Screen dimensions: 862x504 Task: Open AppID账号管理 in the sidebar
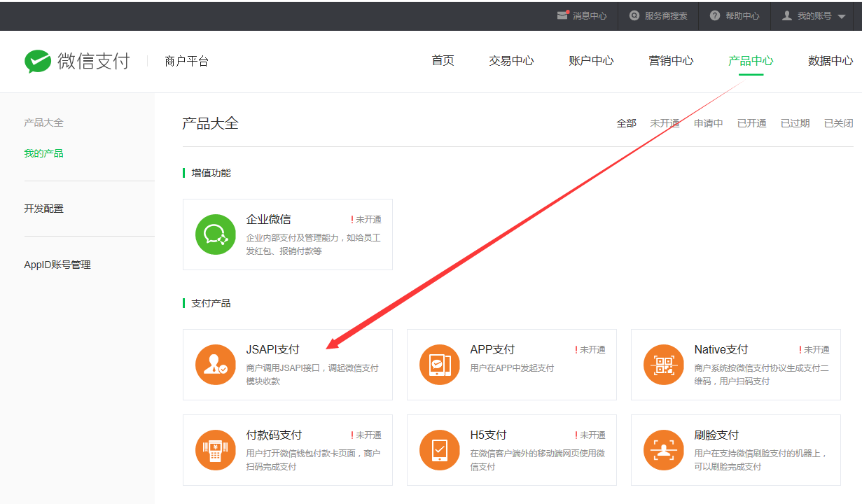[57, 265]
